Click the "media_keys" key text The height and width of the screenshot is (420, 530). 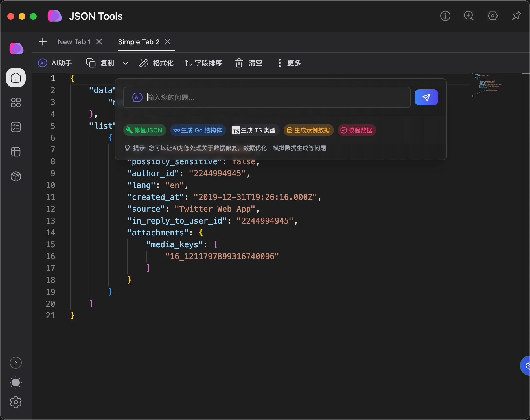point(175,244)
